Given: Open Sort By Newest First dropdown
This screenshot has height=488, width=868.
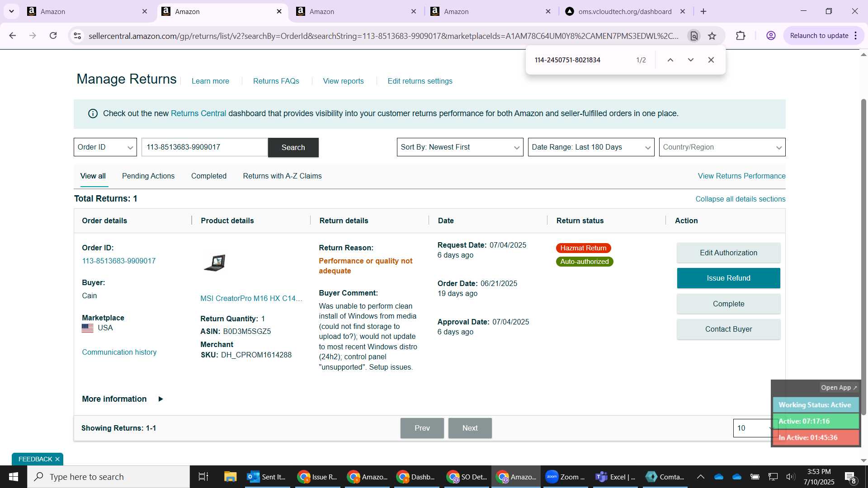Looking at the screenshot, I should coord(460,147).
